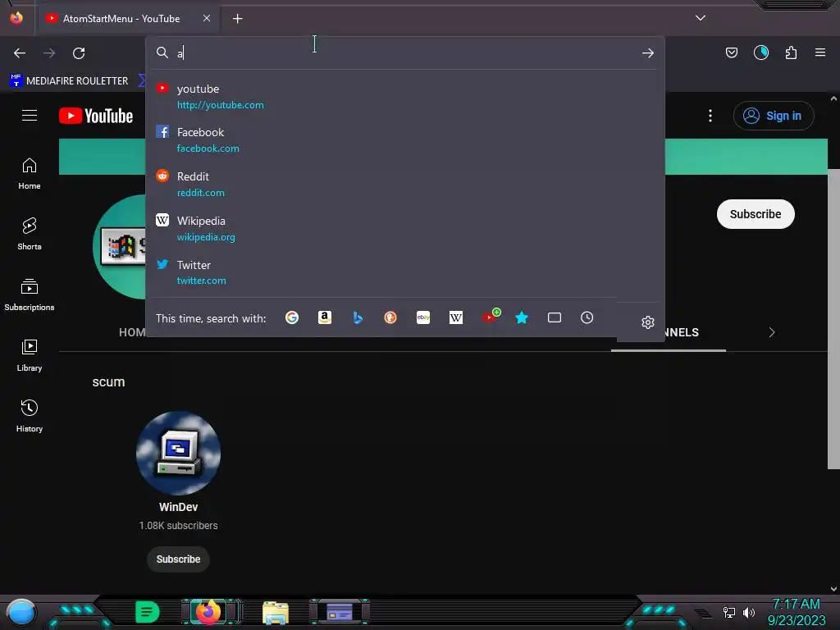Open History in YouTube sidebar
Screen dimensions: 840x630
pyautogui.click(x=30, y=416)
